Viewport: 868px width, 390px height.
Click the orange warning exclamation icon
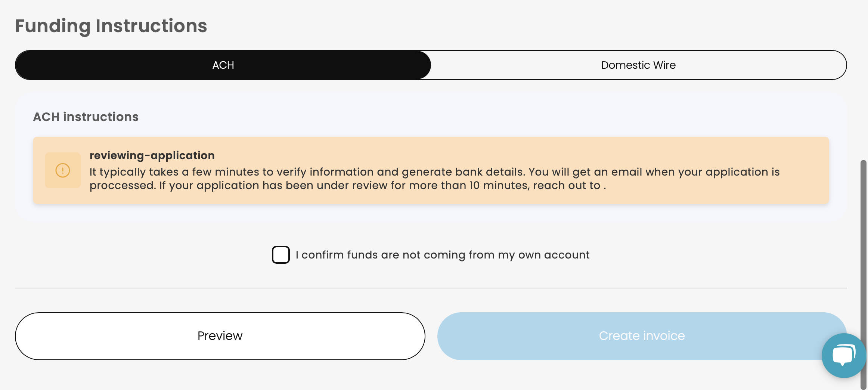coord(63,170)
